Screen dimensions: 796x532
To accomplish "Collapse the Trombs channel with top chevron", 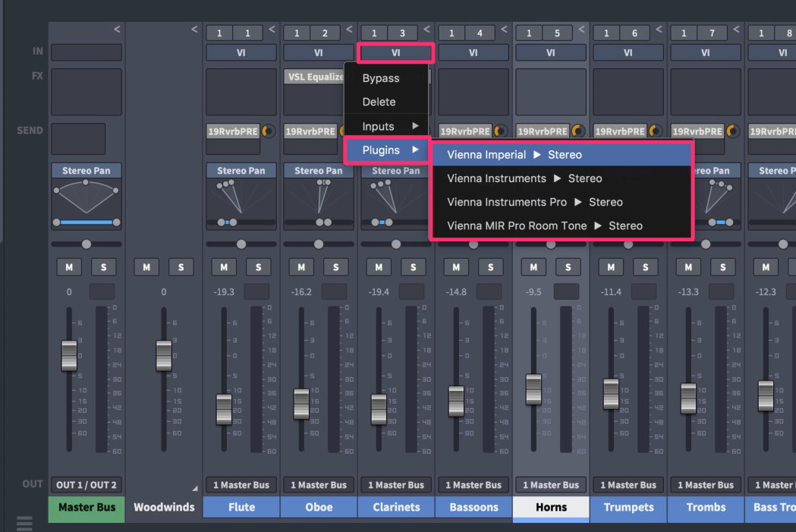I will 736,30.
